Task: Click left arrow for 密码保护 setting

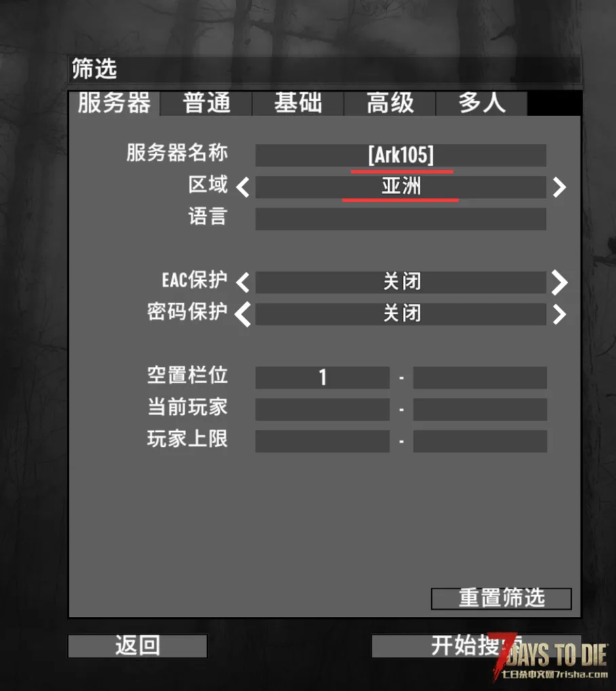Action: tap(243, 314)
